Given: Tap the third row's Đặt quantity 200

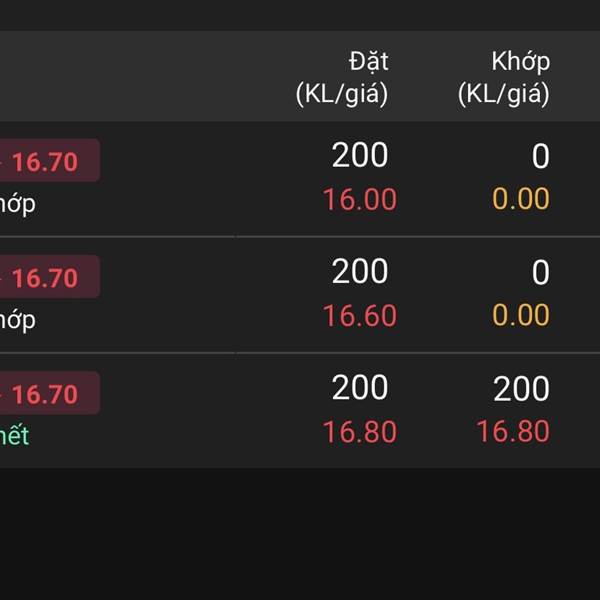Looking at the screenshot, I should click(x=360, y=388).
